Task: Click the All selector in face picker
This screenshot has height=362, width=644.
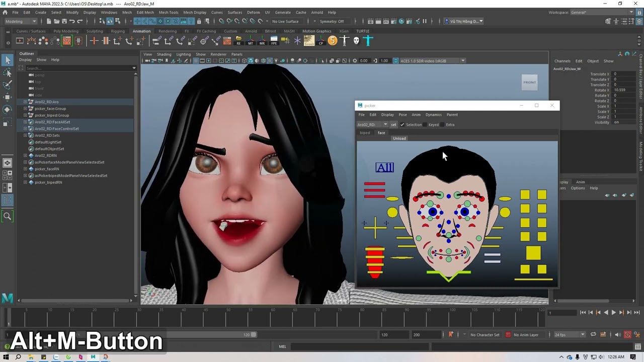Action: tap(384, 168)
